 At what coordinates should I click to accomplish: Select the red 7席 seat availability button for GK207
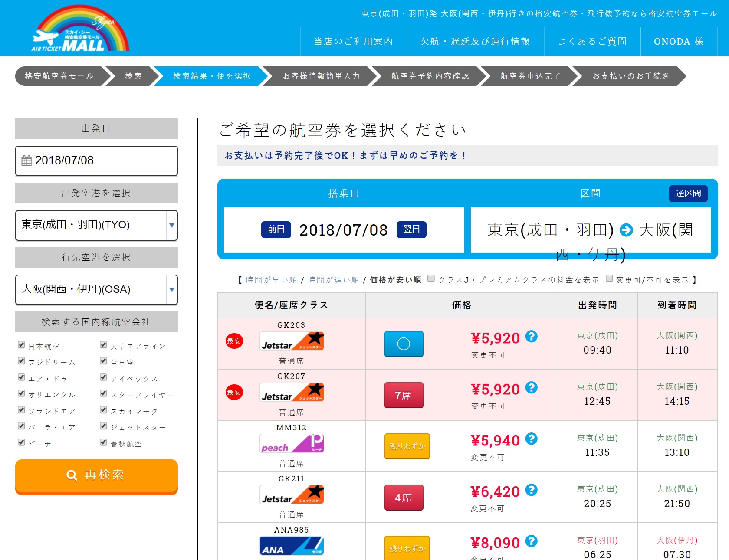pyautogui.click(x=404, y=395)
